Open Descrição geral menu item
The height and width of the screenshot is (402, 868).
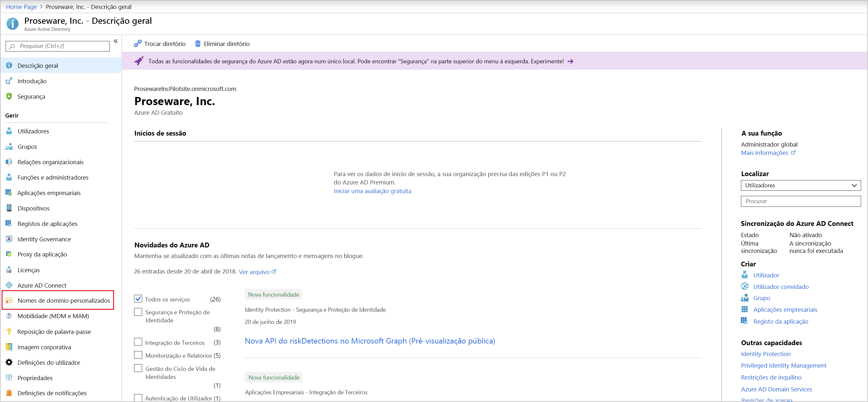tap(61, 65)
